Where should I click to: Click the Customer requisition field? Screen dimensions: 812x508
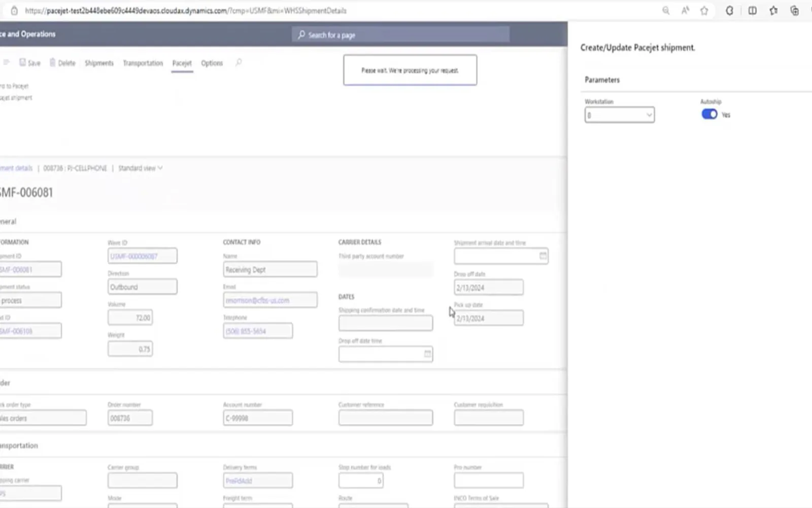(x=489, y=418)
